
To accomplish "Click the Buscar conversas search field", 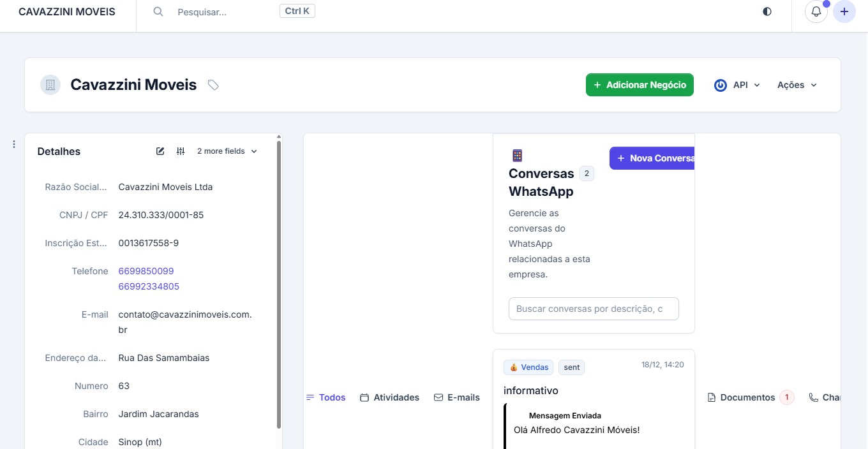I will 593,309.
